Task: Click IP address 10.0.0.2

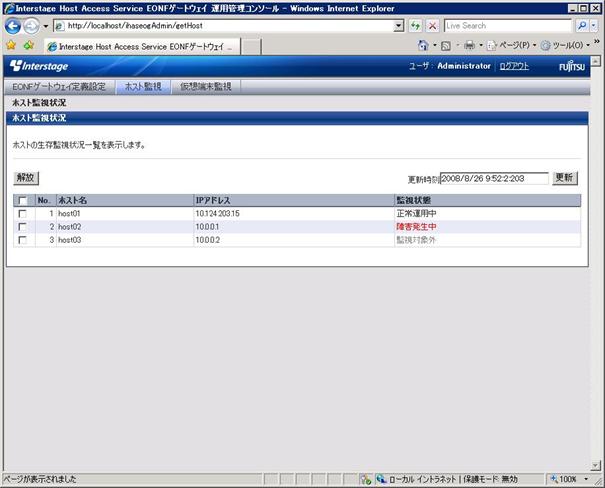Action: [208, 240]
